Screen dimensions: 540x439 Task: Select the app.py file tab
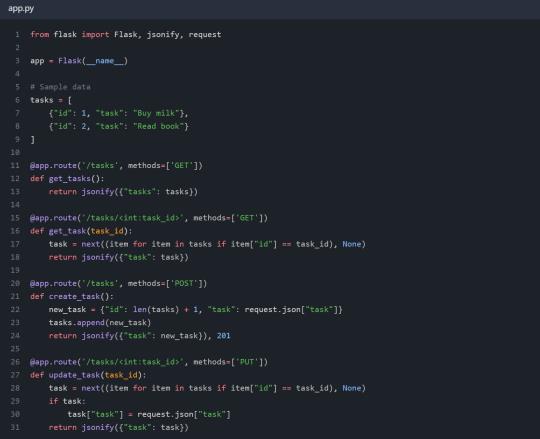[x=21, y=9]
